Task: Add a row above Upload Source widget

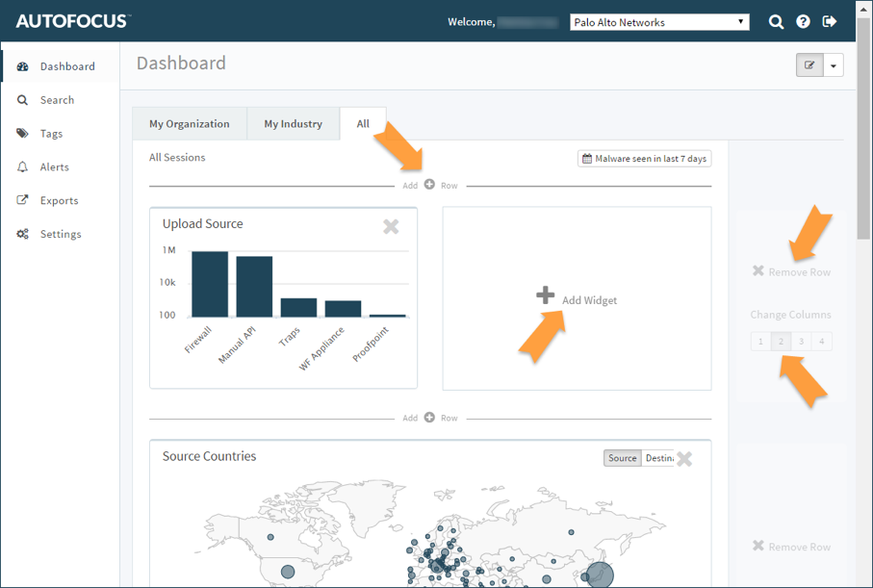Action: (430, 185)
